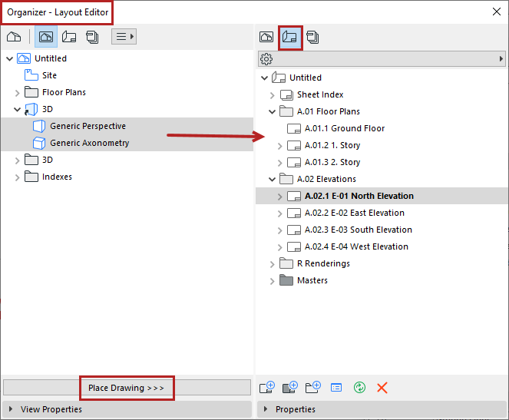
Task: Collapse the left Untitled project tree
Action: pyautogui.click(x=10, y=59)
